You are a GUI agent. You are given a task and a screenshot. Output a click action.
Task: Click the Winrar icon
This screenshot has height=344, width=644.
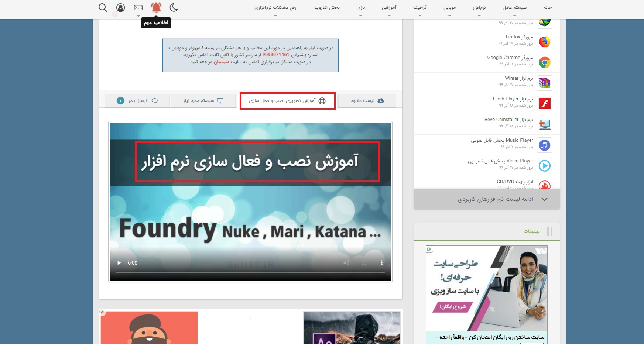coord(544,83)
